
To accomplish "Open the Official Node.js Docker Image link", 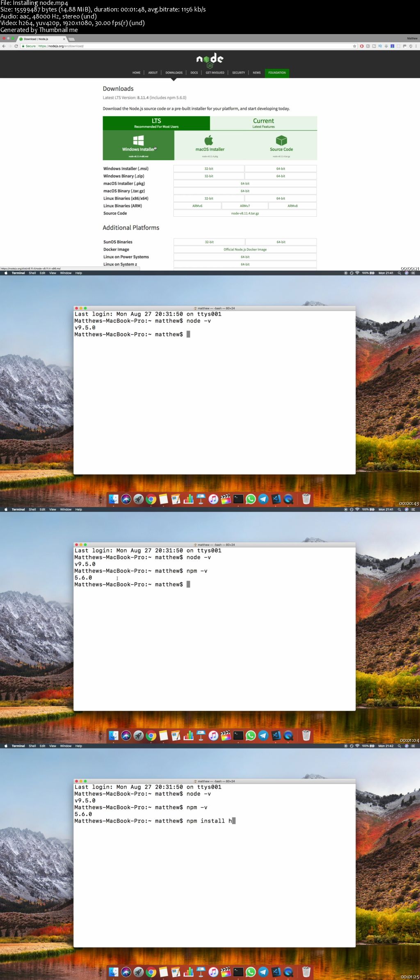I will (x=245, y=249).
